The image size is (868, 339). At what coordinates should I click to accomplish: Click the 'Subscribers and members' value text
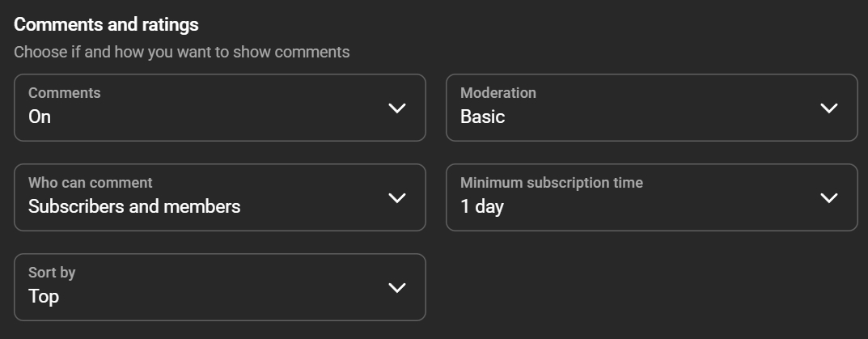[134, 207]
